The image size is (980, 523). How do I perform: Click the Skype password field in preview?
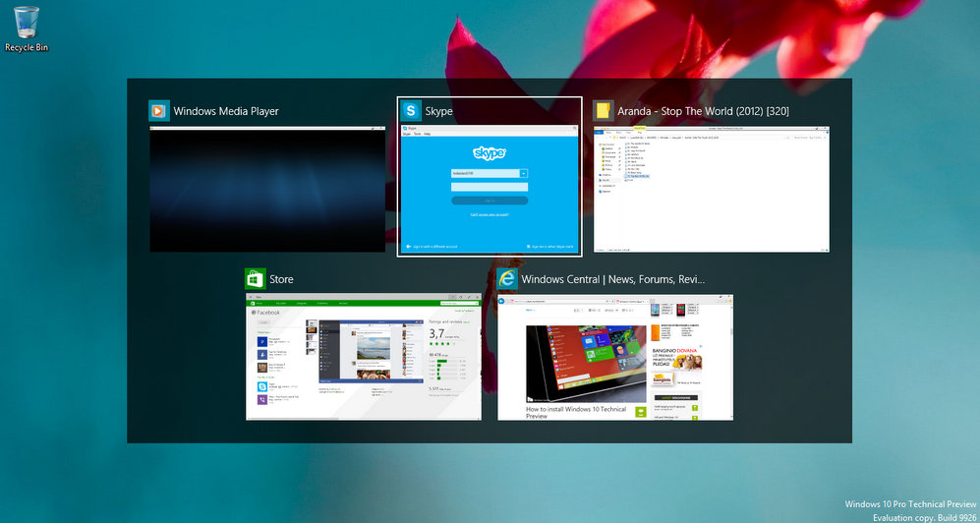point(490,186)
